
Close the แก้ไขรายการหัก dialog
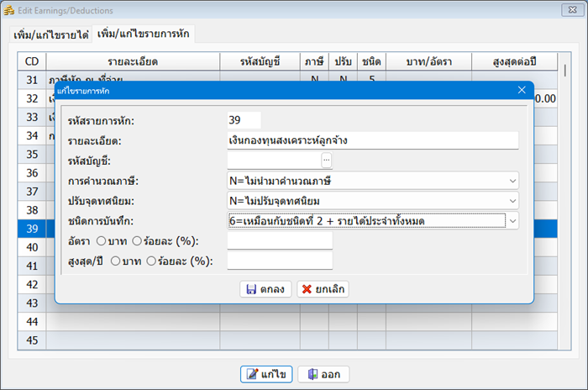click(522, 89)
